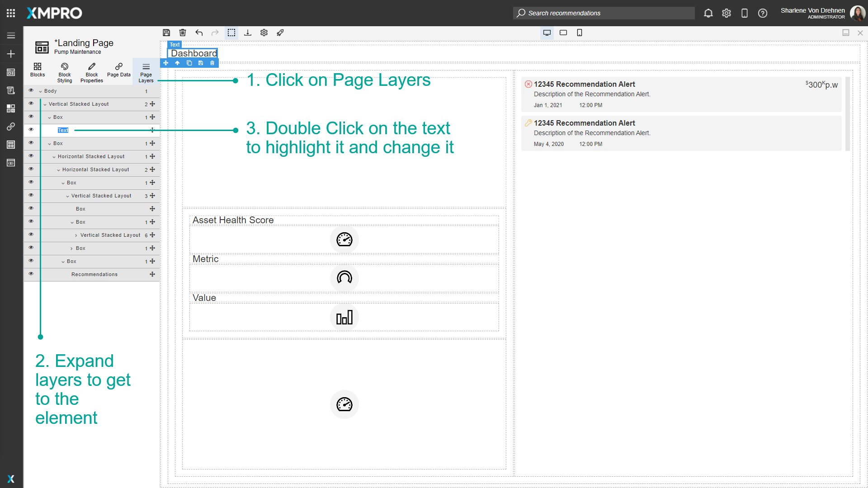The width and height of the screenshot is (868, 488).
Task: Switch to mobile preview with the phone icon
Action: [580, 33]
